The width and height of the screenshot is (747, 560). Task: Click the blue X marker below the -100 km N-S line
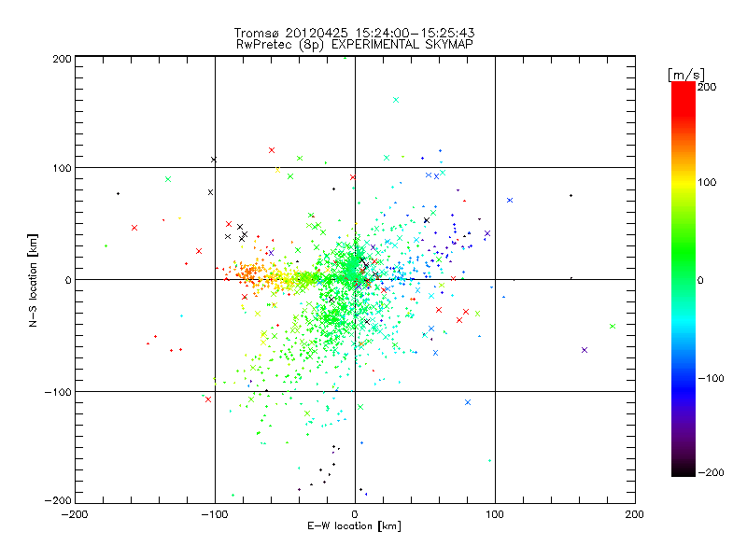pos(468,402)
